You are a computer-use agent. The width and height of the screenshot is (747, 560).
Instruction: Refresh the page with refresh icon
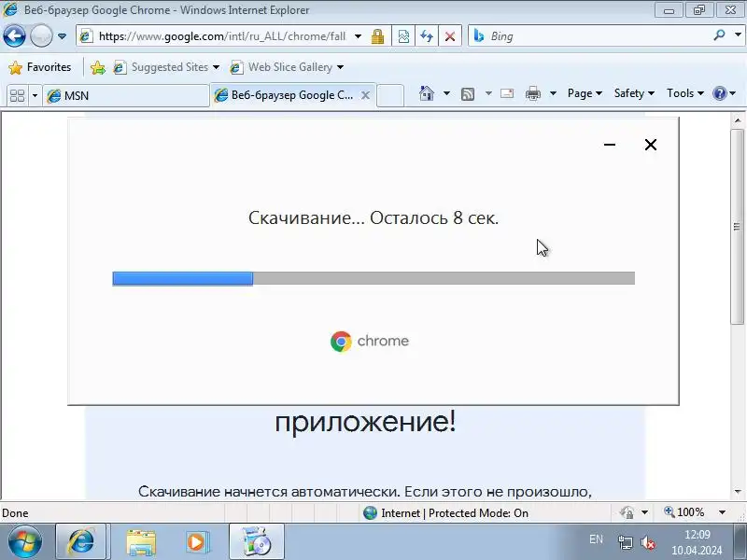point(427,36)
